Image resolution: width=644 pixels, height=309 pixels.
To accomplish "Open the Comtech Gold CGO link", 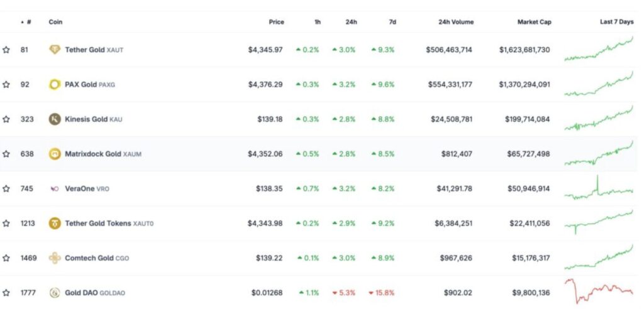I will click(x=97, y=258).
